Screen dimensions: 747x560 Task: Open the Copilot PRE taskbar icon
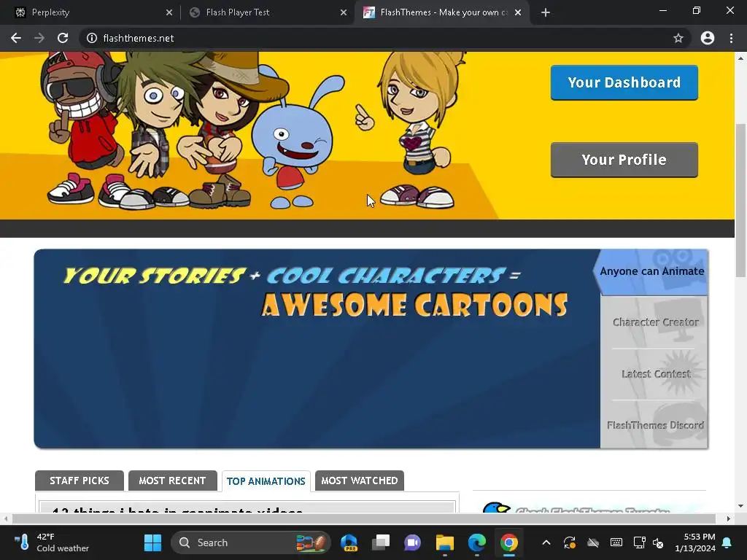349,542
